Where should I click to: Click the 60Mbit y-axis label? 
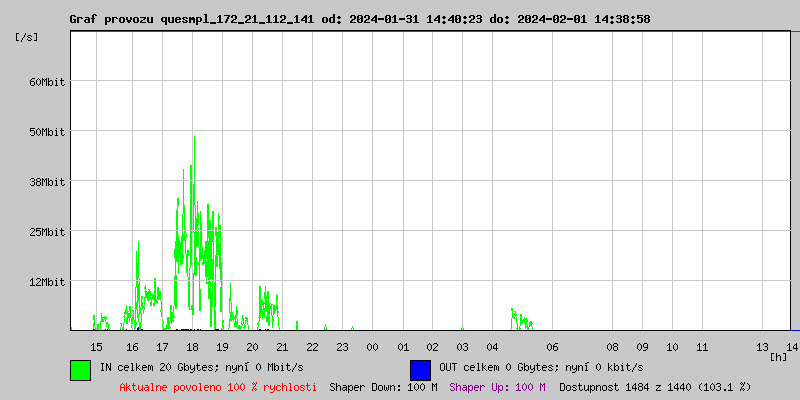46,82
